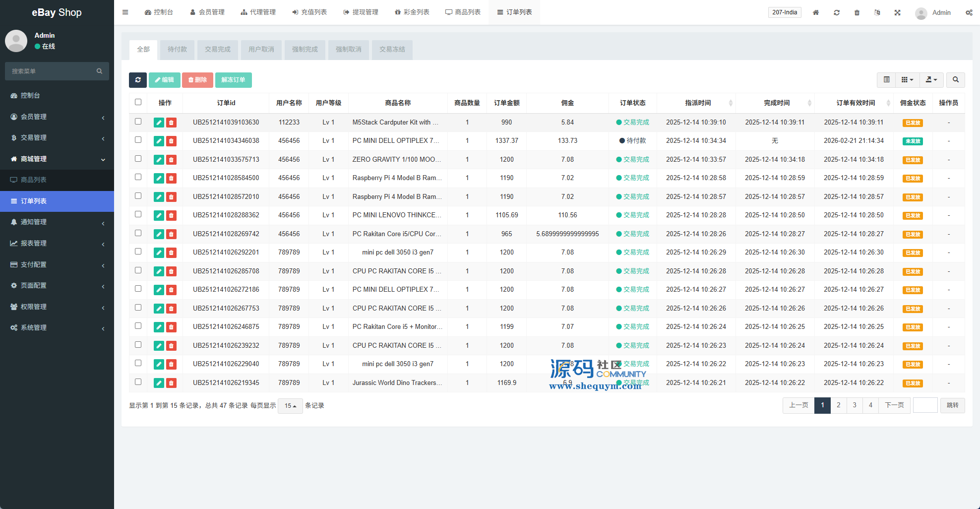Check the select-all checkbox in table header
Screen dimensions: 980x509
138,102
